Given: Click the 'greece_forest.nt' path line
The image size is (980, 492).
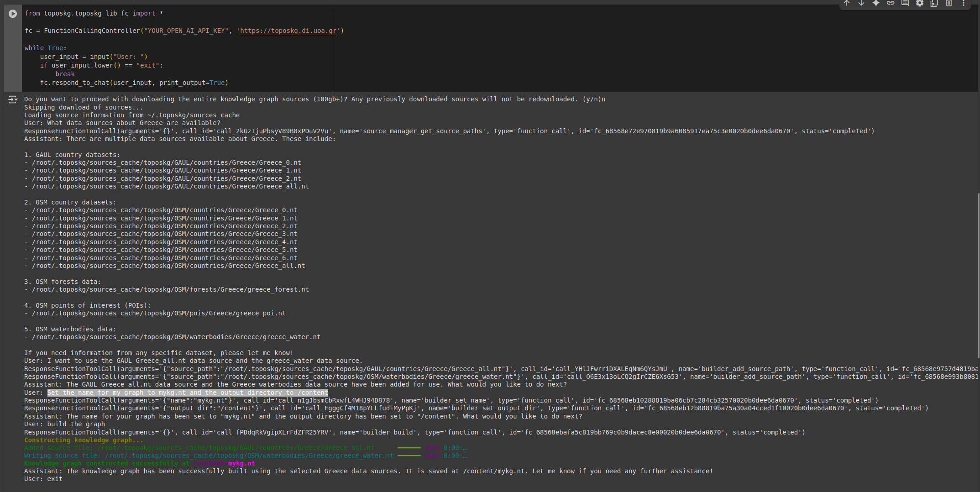Looking at the screenshot, I should pos(167,290).
